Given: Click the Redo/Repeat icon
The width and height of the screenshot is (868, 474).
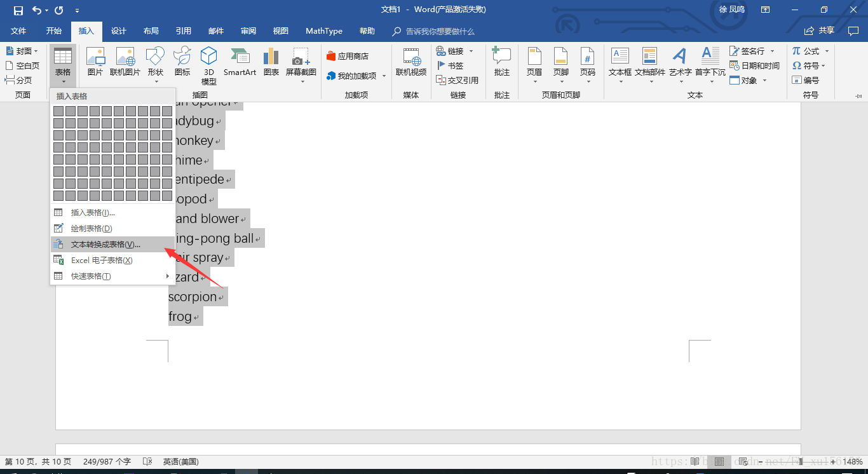Looking at the screenshot, I should click(58, 10).
